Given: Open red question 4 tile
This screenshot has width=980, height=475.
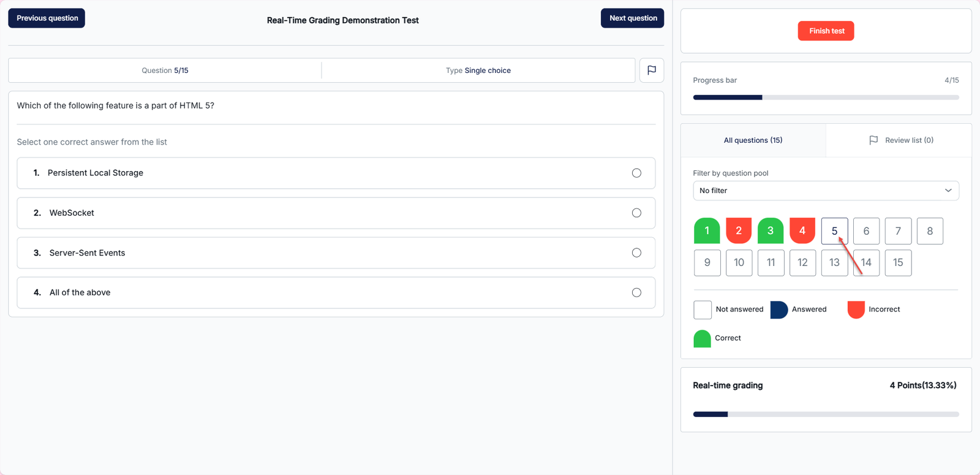Looking at the screenshot, I should tap(802, 231).
